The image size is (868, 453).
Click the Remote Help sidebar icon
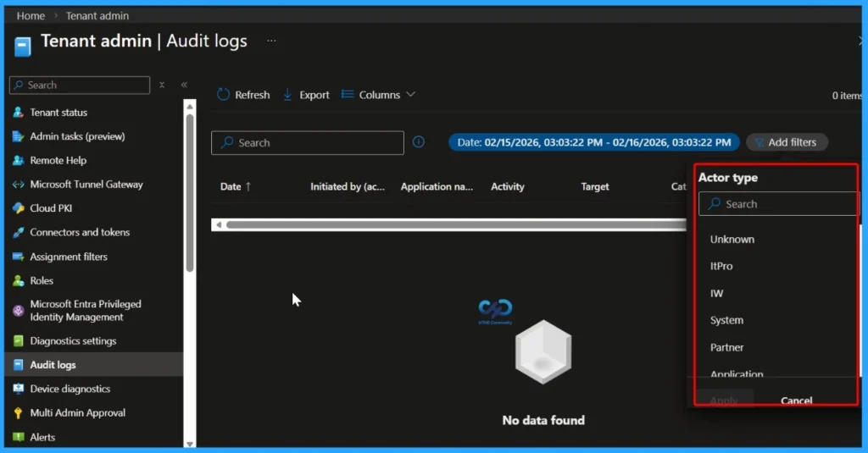click(18, 160)
